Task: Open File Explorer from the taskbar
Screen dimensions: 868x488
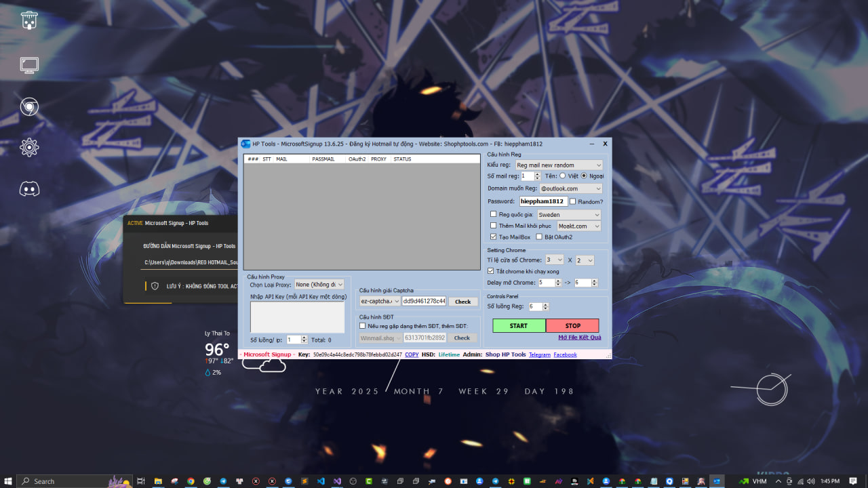Action: pos(157,481)
